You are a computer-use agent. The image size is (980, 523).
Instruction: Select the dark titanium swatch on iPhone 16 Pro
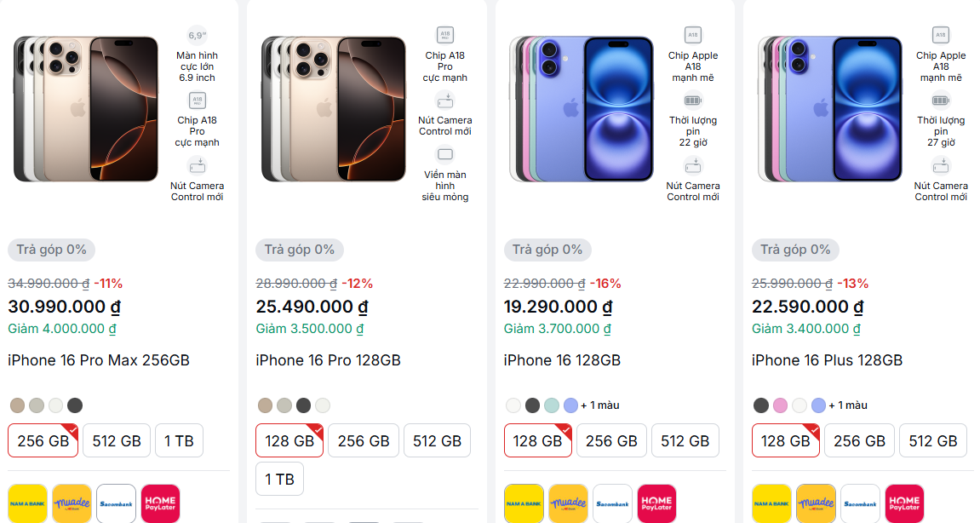click(303, 405)
